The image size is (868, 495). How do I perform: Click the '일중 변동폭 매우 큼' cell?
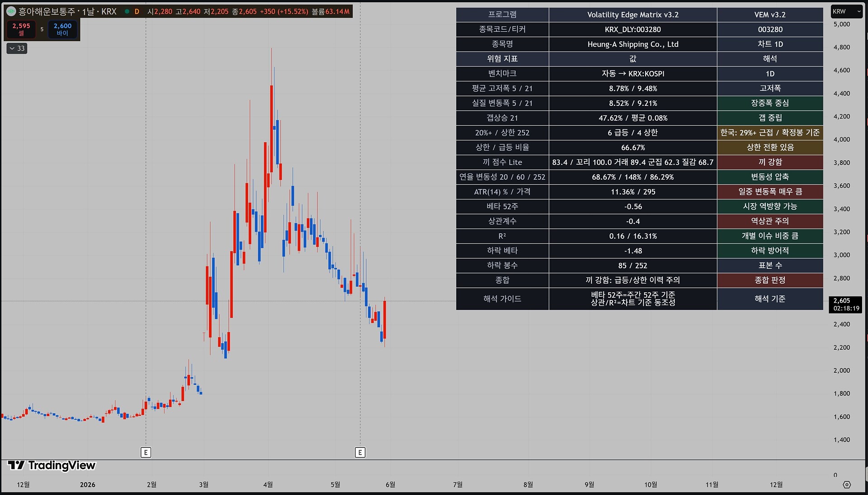770,192
